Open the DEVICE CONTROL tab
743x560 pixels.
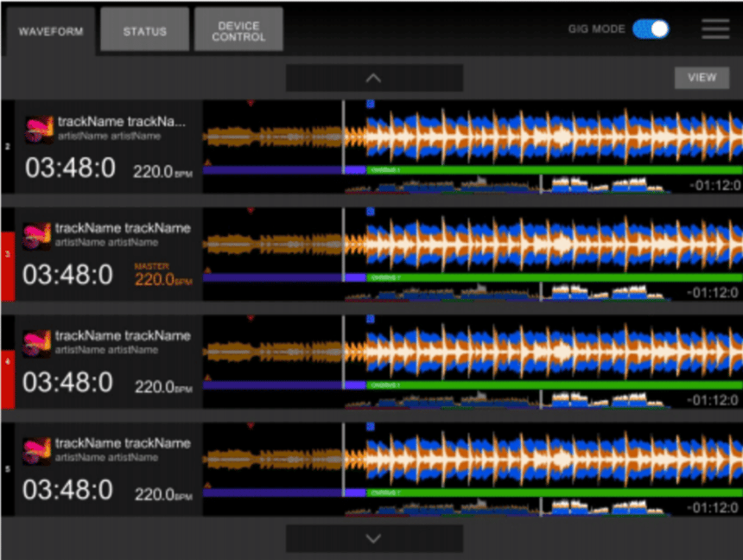tap(238, 31)
